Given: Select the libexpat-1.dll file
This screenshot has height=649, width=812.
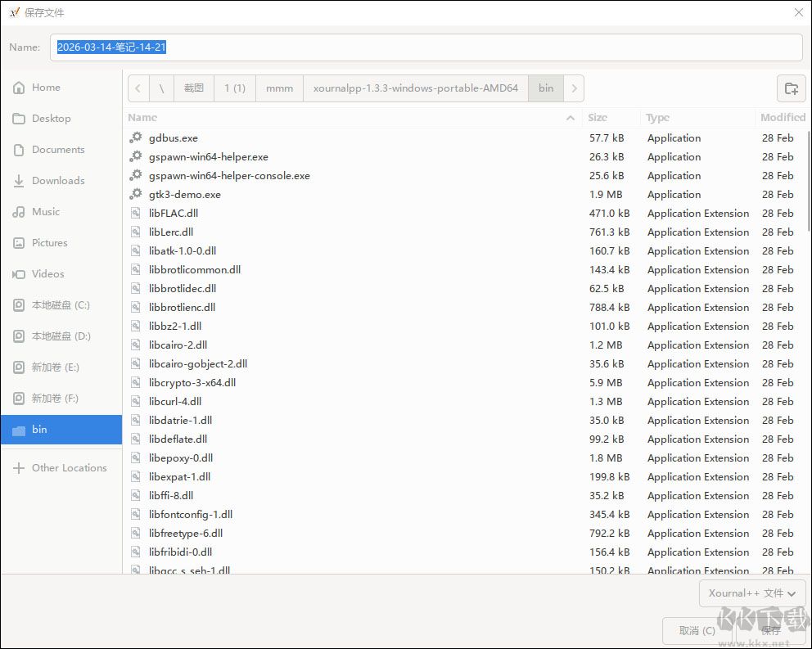Looking at the screenshot, I should coord(465,476).
